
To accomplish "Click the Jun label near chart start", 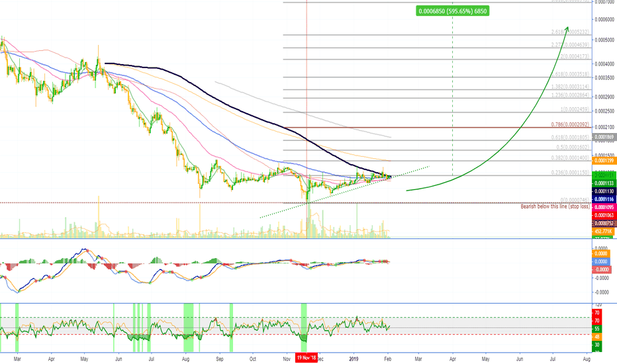I will (119, 359).
